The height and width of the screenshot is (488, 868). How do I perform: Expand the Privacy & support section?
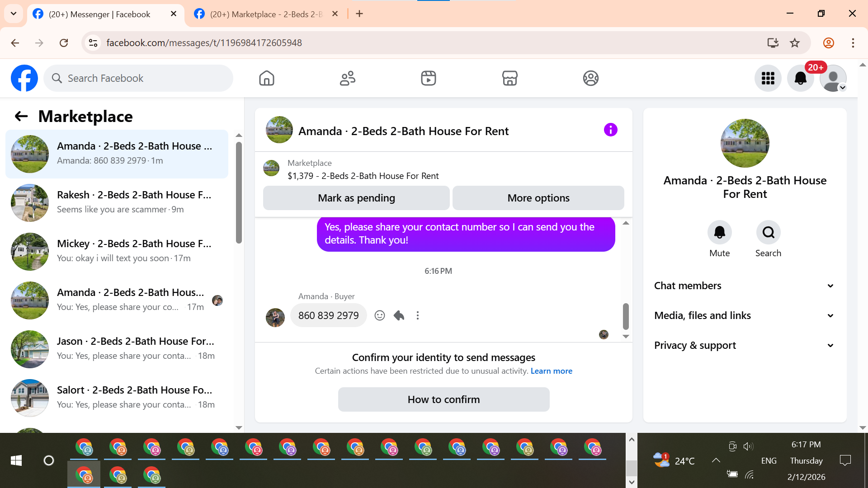click(x=745, y=345)
